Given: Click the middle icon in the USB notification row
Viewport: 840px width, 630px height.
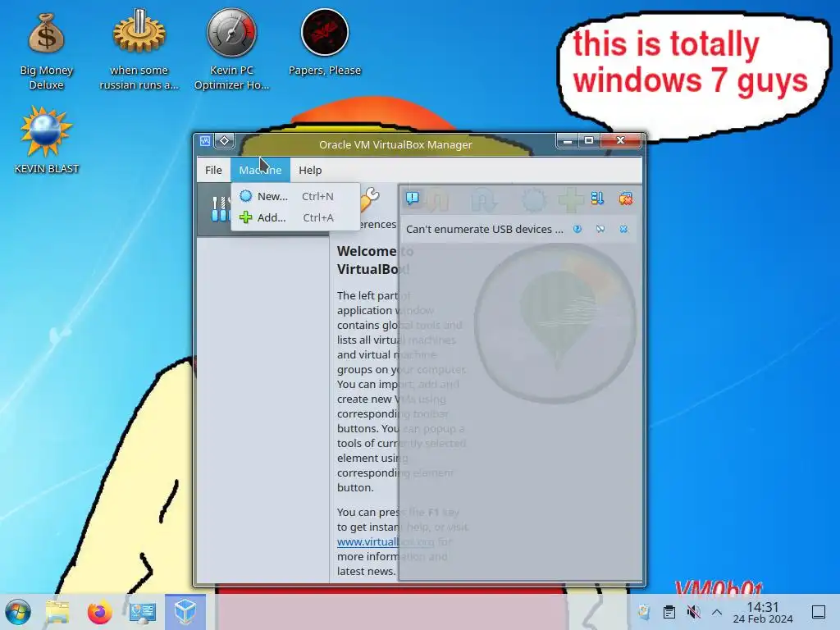Looking at the screenshot, I should (600, 230).
